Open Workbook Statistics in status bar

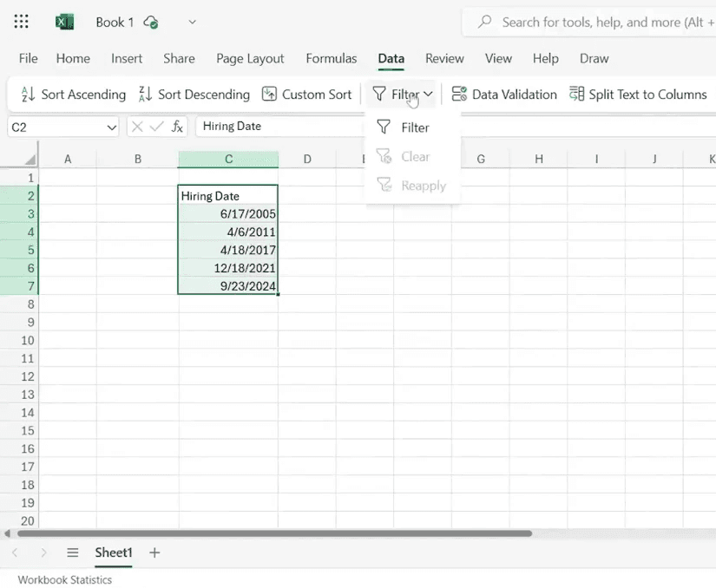pyautogui.click(x=65, y=580)
